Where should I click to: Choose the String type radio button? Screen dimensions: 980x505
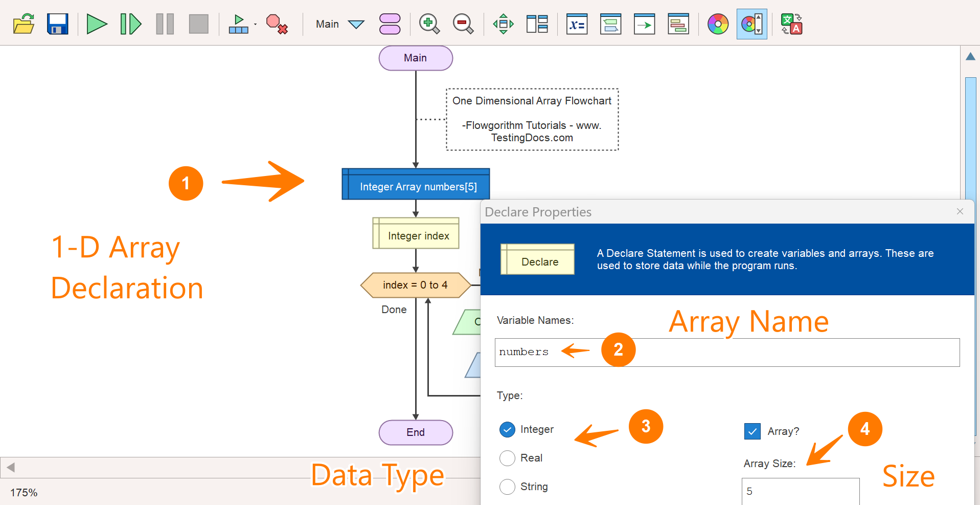click(507, 487)
